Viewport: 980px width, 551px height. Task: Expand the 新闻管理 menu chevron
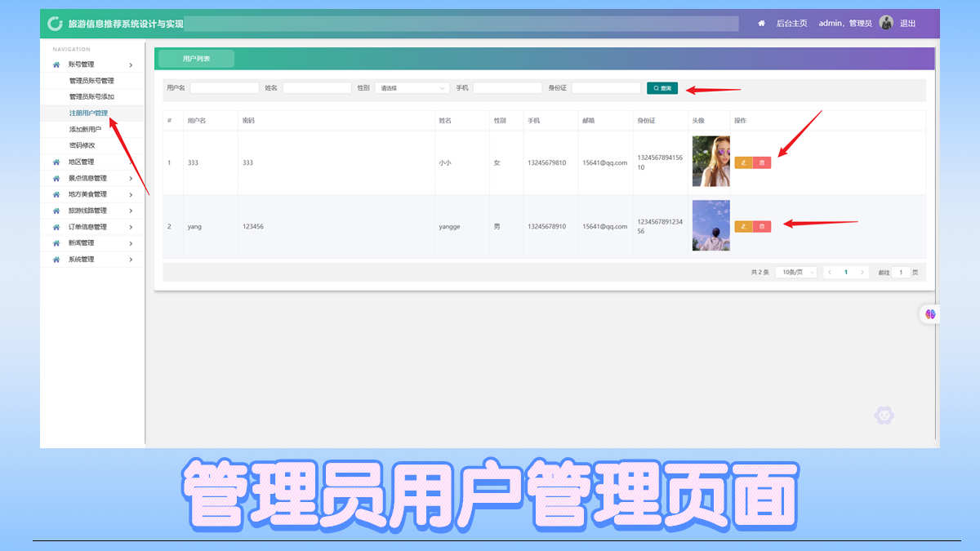pos(131,243)
